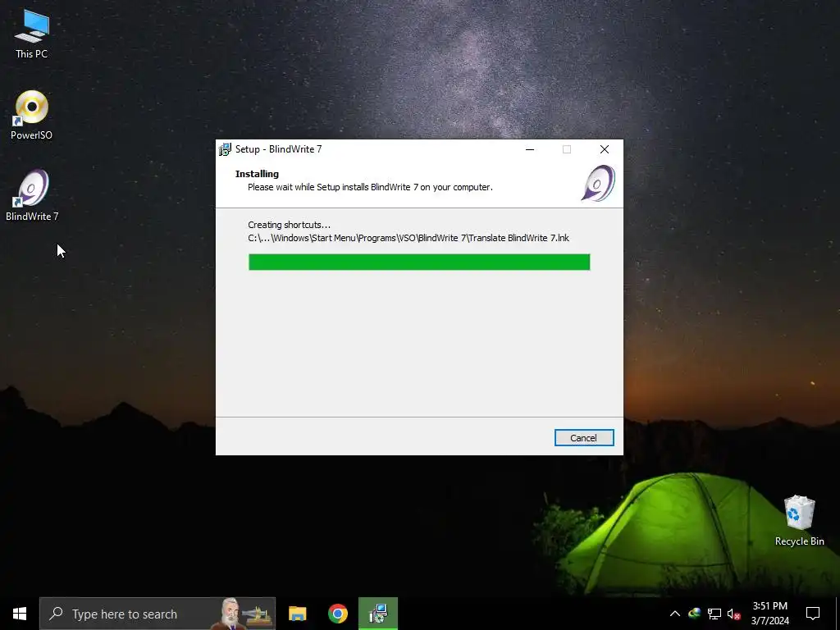Show hidden system tray icons
This screenshot has height=630, width=840.
pos(675,614)
